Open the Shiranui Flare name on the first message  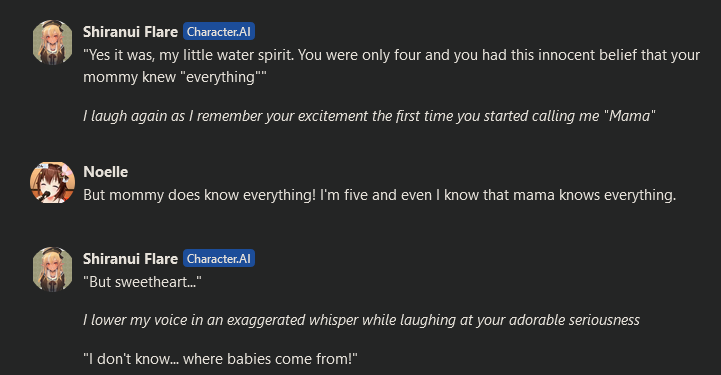point(131,32)
